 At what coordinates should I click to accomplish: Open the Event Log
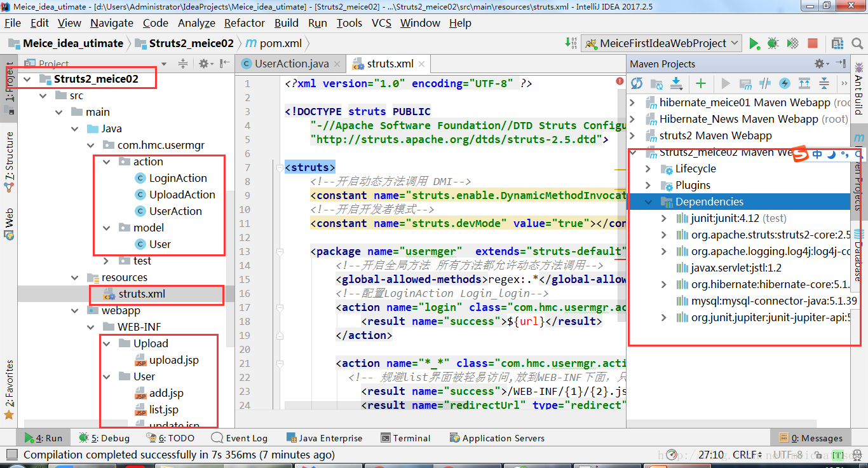click(x=240, y=438)
